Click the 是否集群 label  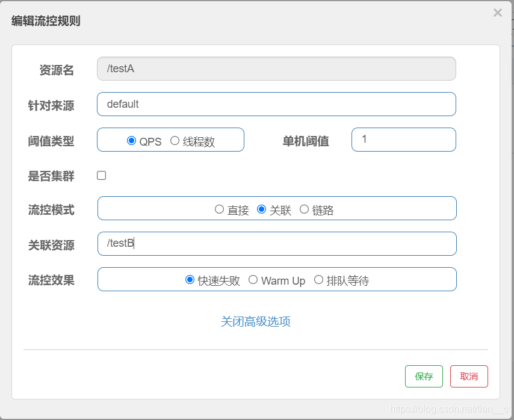point(51,176)
